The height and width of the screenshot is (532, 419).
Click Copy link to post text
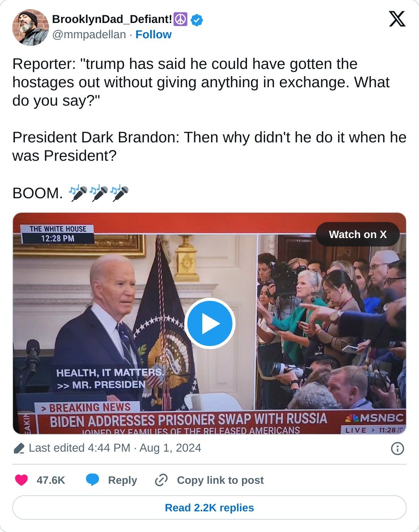[x=220, y=480]
